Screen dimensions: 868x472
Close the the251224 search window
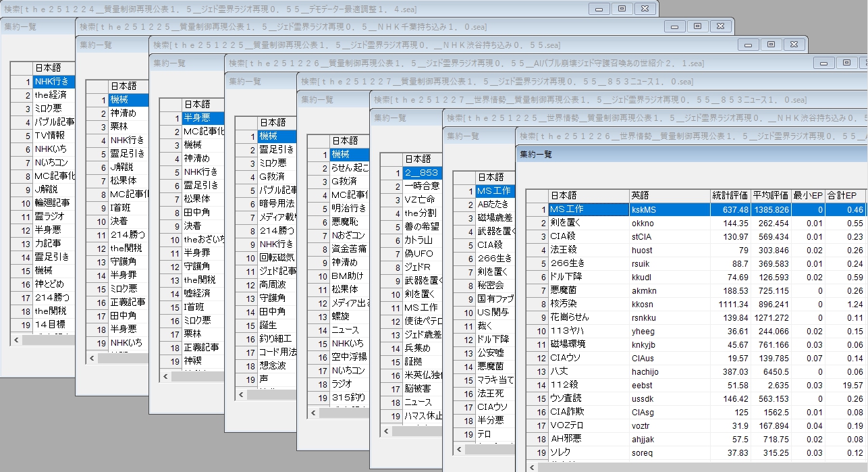[x=645, y=8]
